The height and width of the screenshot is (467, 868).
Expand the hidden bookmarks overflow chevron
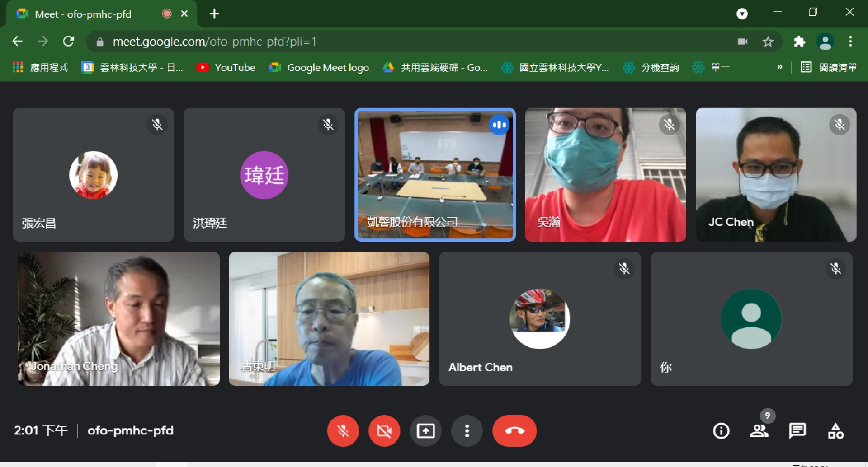point(779,67)
